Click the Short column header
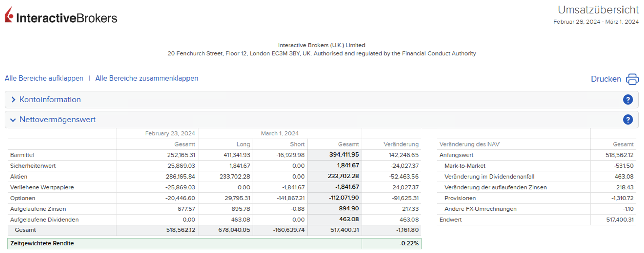Screen dimensions: 644x253 pyautogui.click(x=297, y=144)
